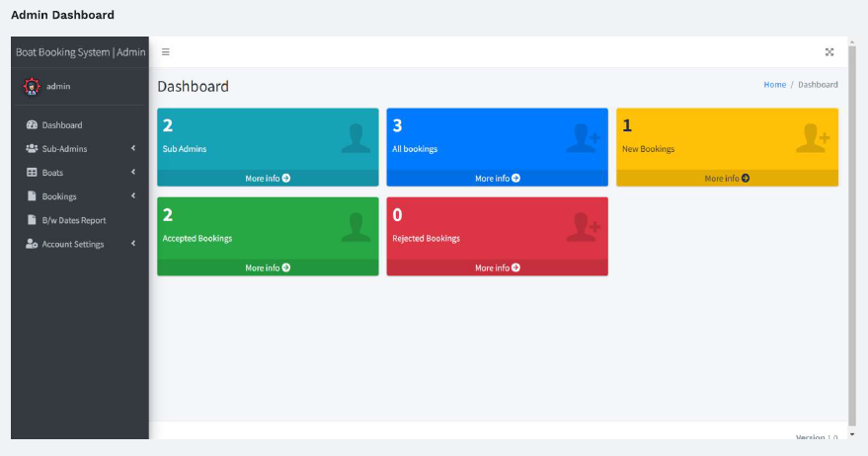868x456 pixels.
Task: Click More info on Accepted Bookings card
Action: (x=268, y=267)
